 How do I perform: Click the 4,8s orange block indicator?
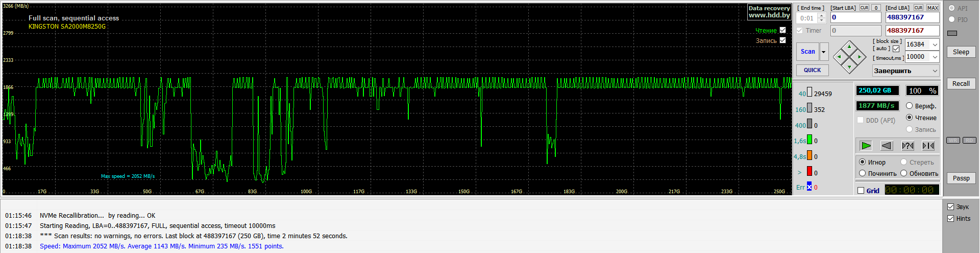tap(809, 155)
